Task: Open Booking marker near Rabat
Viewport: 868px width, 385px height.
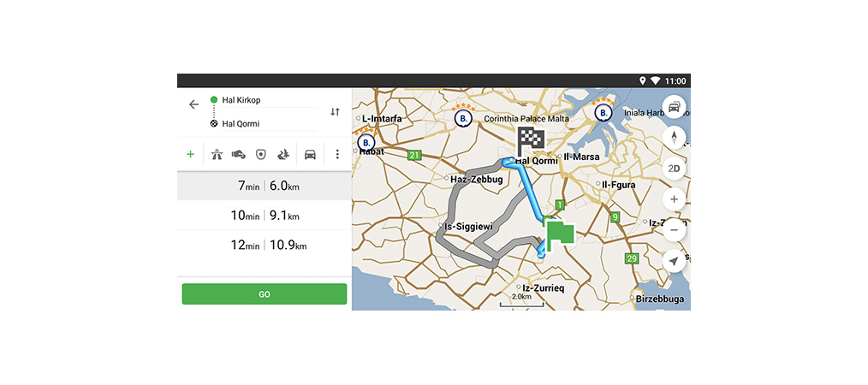Action: point(366,141)
